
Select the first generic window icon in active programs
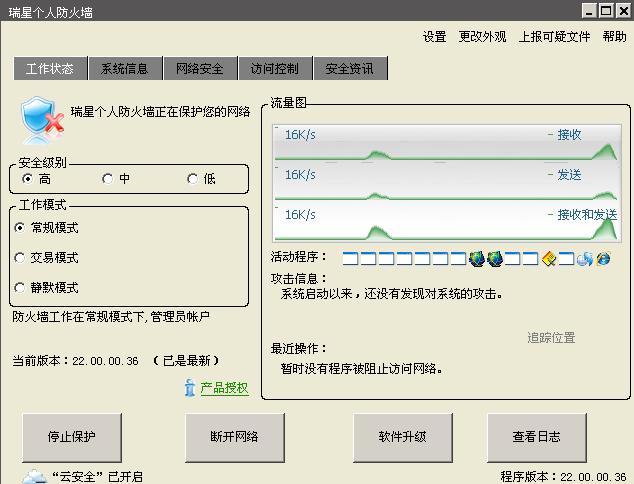coord(350,259)
